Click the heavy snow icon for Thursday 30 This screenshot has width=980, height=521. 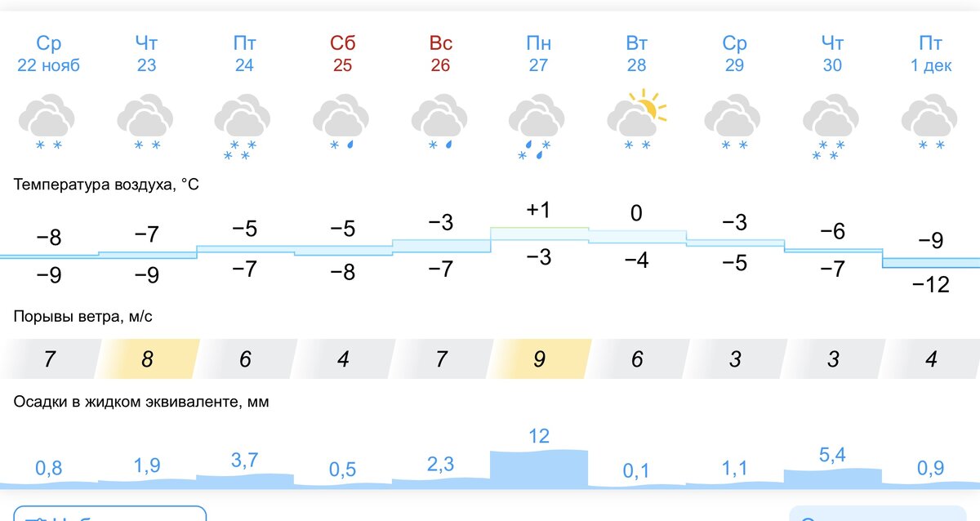832,128
